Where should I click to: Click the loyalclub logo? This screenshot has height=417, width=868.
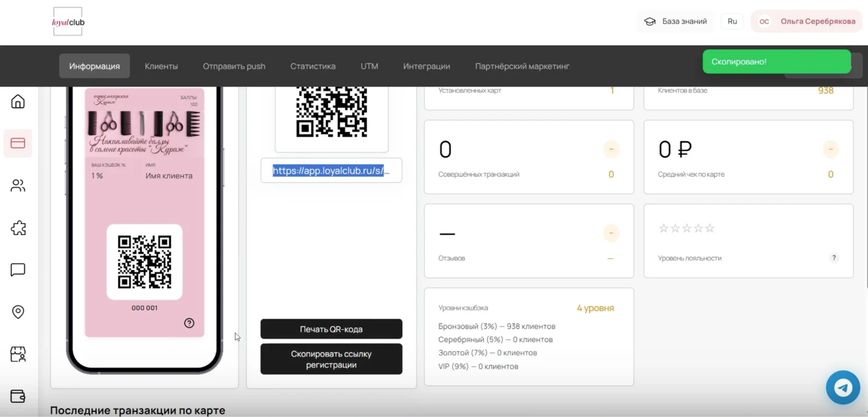(68, 22)
